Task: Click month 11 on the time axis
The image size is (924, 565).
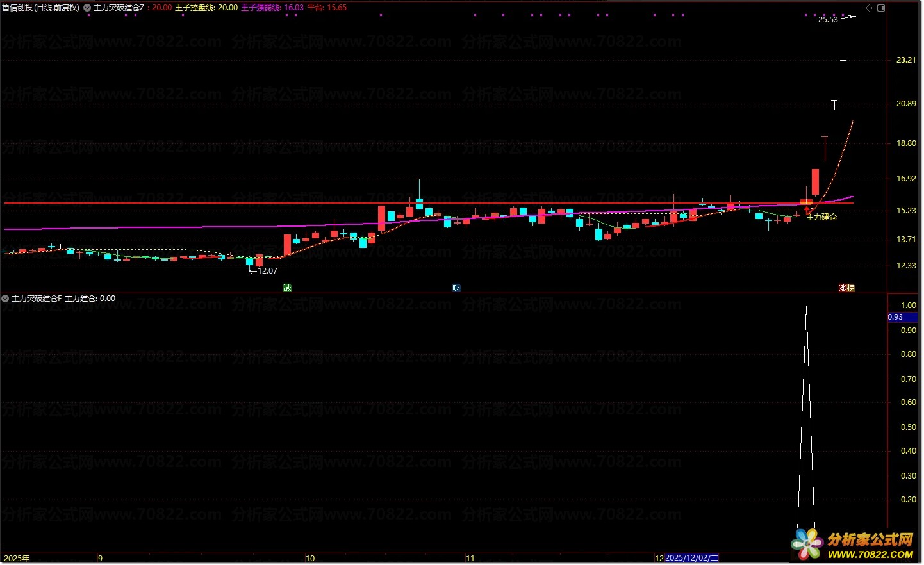Action: pyautogui.click(x=470, y=558)
